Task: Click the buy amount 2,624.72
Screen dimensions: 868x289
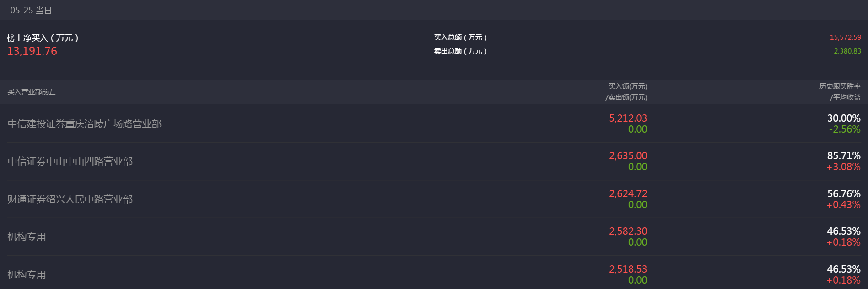Action: click(628, 194)
